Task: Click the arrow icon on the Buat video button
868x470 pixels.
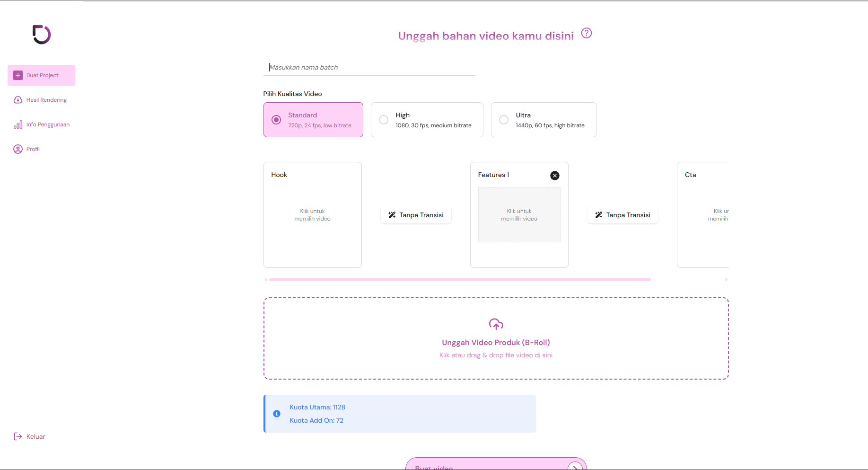Action: [x=575, y=466]
